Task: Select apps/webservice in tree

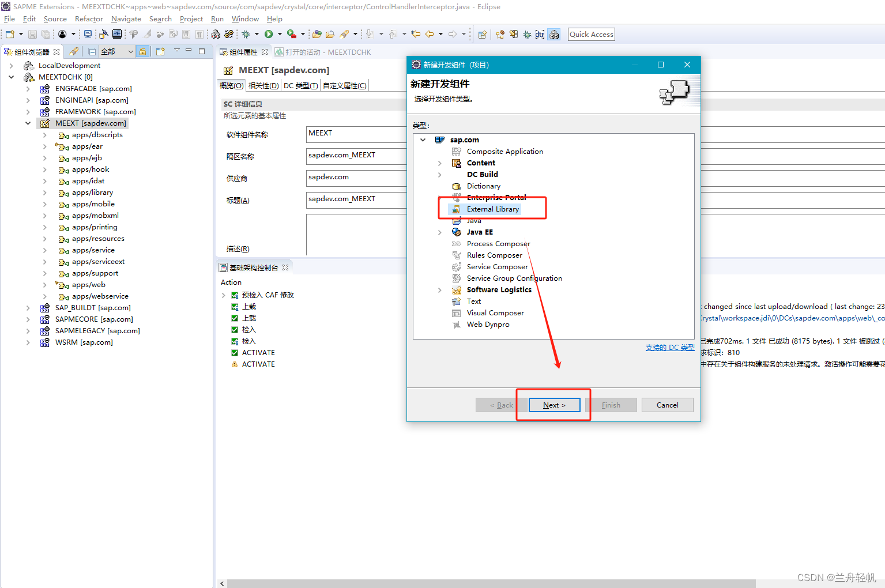Action: (x=100, y=296)
